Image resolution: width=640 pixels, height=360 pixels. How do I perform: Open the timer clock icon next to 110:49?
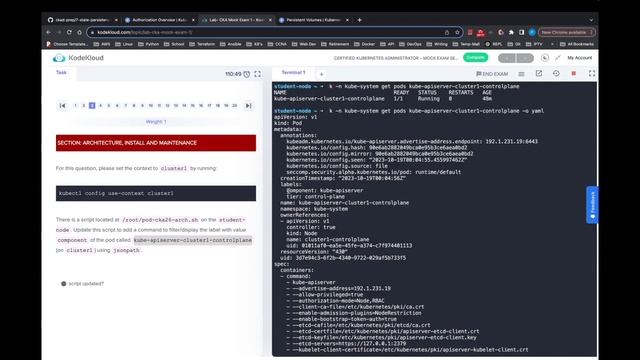coord(247,74)
